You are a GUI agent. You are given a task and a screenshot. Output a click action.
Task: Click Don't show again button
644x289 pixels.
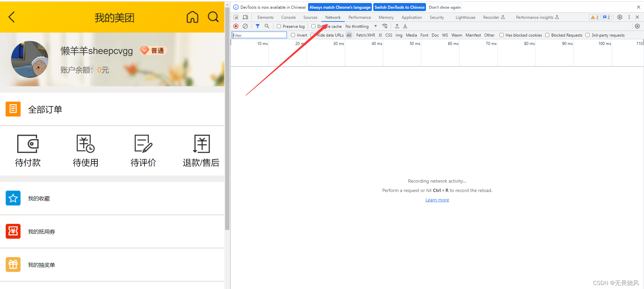pyautogui.click(x=444, y=7)
